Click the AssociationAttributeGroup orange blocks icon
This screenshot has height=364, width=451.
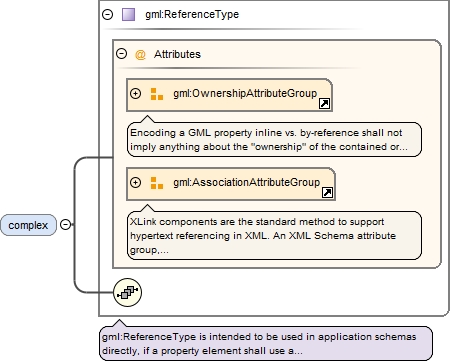157,183
